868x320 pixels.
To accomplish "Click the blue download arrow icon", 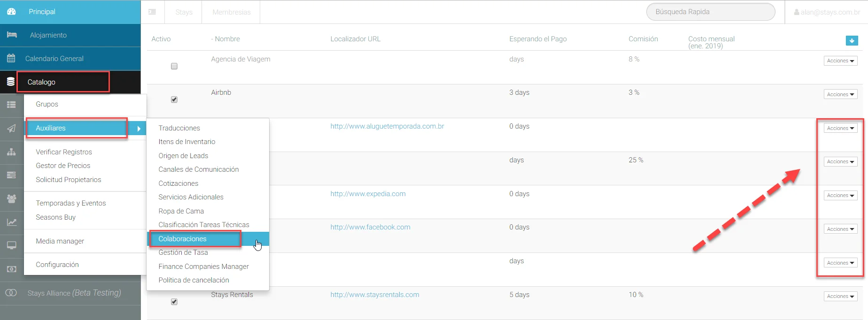I will (852, 41).
